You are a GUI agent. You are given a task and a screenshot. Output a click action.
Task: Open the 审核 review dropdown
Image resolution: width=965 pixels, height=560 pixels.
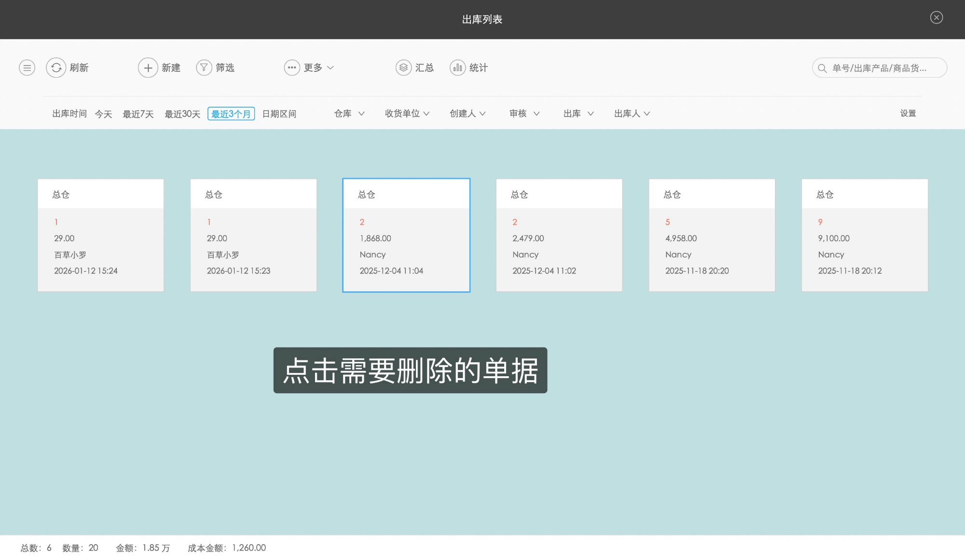pyautogui.click(x=524, y=113)
